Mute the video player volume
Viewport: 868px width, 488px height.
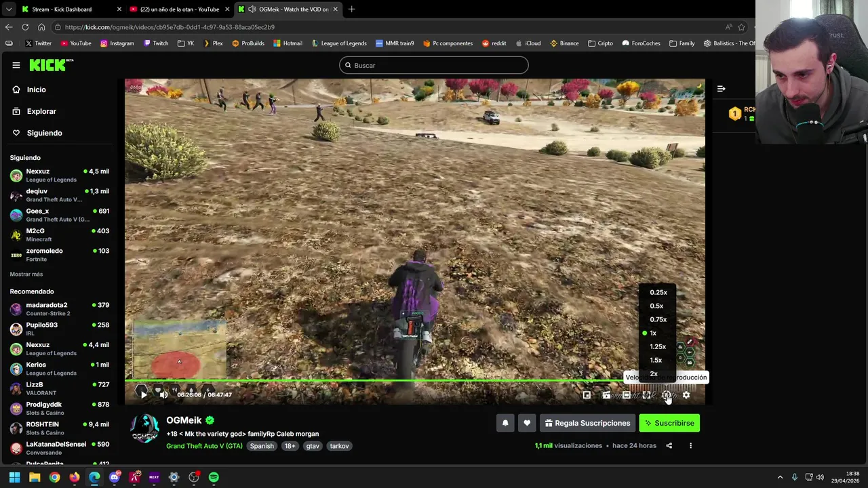[x=163, y=394]
